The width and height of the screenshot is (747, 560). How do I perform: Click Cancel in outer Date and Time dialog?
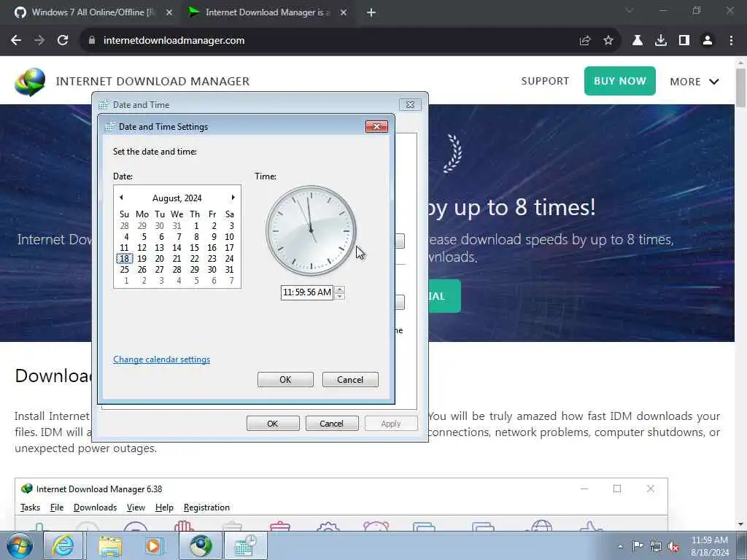pos(332,424)
